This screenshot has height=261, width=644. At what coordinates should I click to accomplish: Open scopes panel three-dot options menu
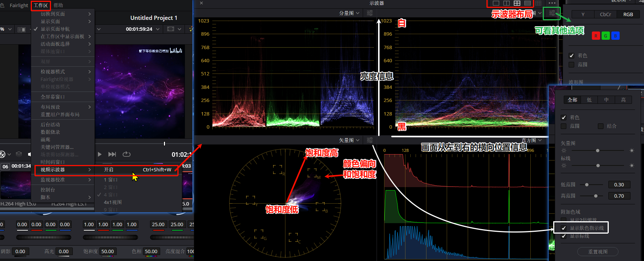click(x=552, y=3)
